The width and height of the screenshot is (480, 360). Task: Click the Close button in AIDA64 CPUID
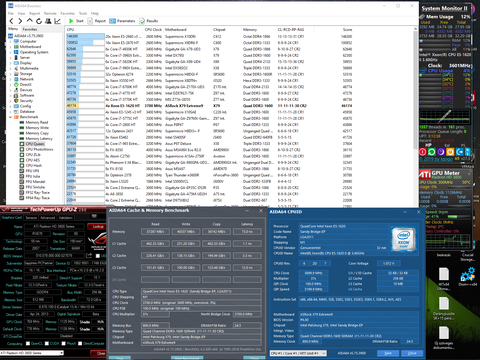[x=412, y=353]
